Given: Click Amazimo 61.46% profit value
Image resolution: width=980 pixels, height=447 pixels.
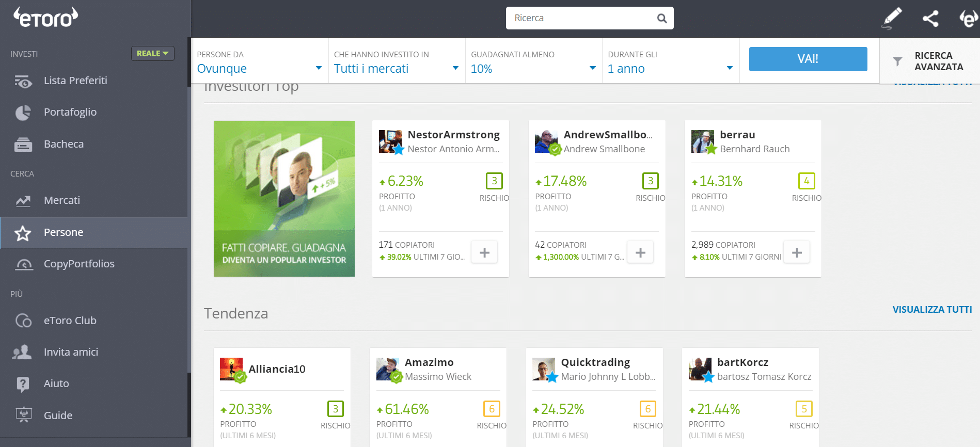Looking at the screenshot, I should point(406,409).
